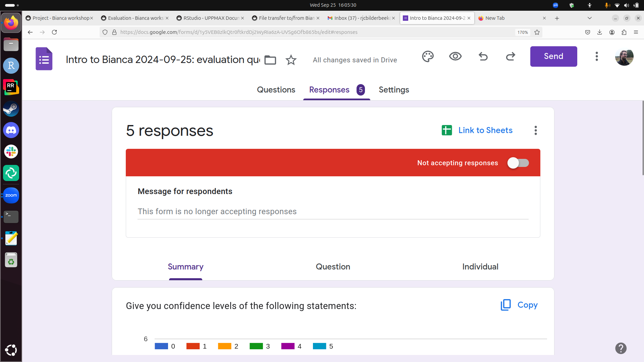Click the Copy icon for the question
The image size is (644, 362).
point(506,305)
